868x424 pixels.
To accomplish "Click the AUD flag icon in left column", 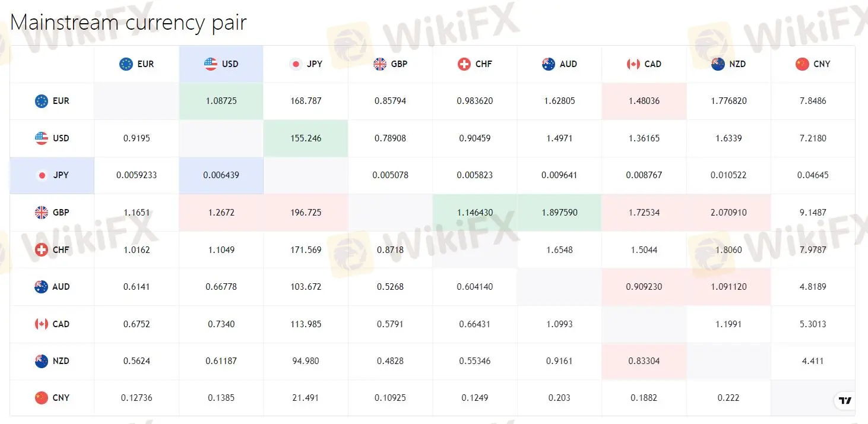I will pyautogui.click(x=42, y=287).
